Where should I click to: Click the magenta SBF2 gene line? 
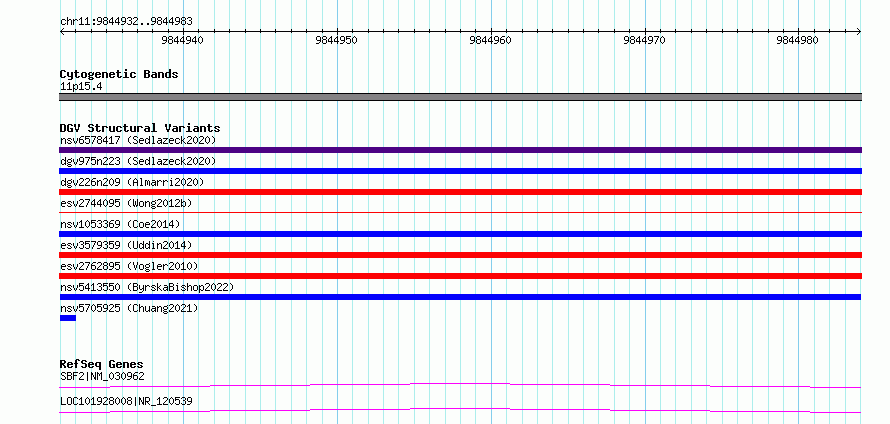pos(460,386)
